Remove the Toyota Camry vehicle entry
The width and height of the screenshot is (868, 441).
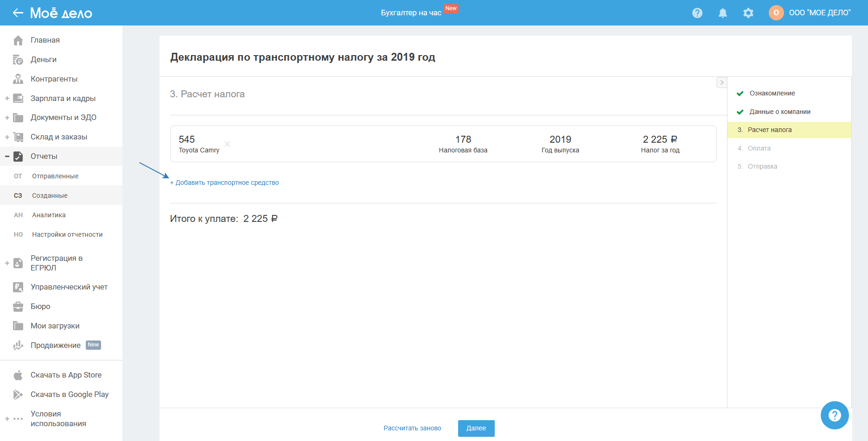tap(227, 144)
